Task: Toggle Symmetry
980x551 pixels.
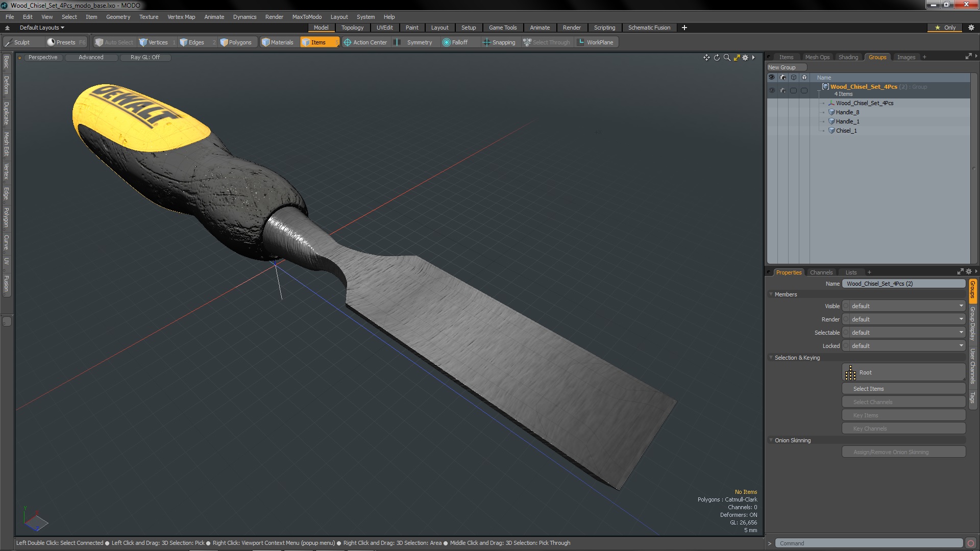Action: point(414,42)
